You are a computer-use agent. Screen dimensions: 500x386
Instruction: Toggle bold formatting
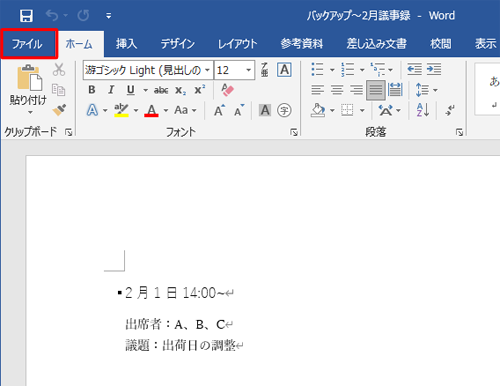point(92,90)
